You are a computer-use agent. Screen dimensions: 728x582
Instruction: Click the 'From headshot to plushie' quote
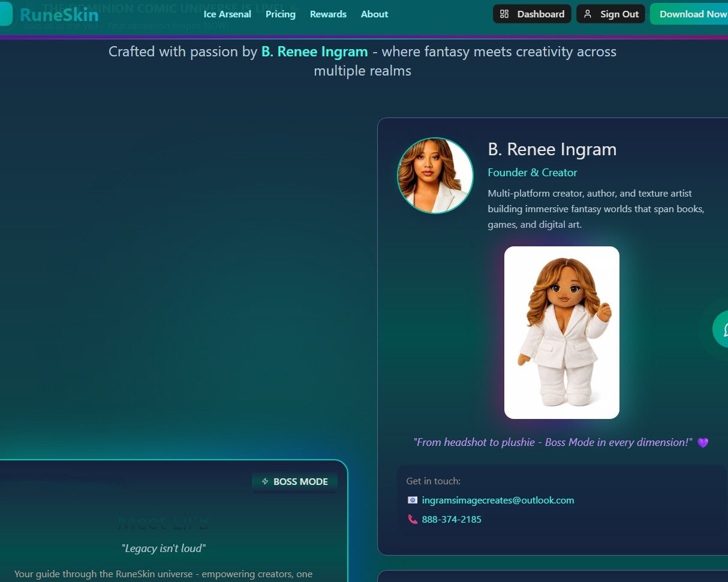point(553,442)
